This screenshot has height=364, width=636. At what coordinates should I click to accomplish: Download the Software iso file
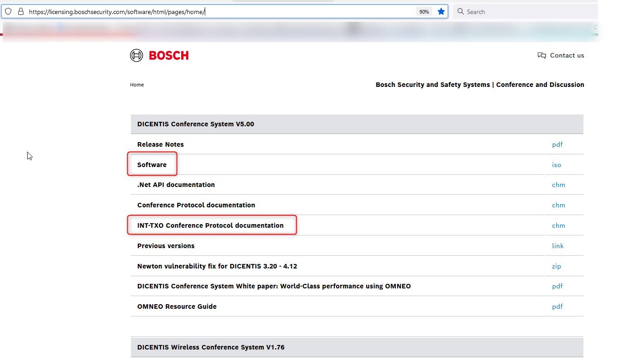(556, 165)
